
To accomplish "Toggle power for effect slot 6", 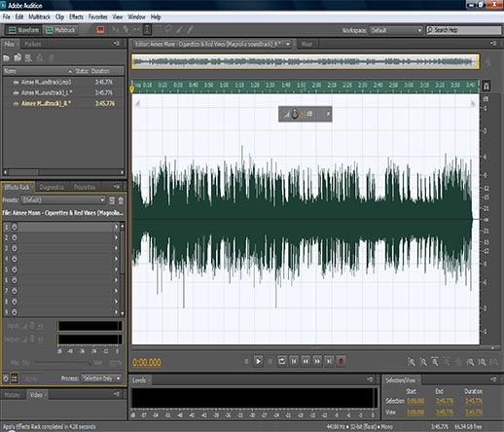I will (x=15, y=280).
